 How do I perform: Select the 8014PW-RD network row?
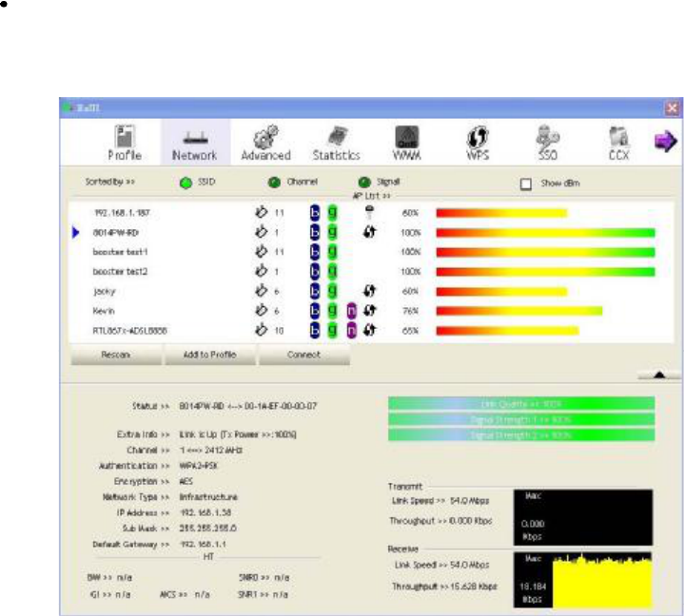[371, 232]
